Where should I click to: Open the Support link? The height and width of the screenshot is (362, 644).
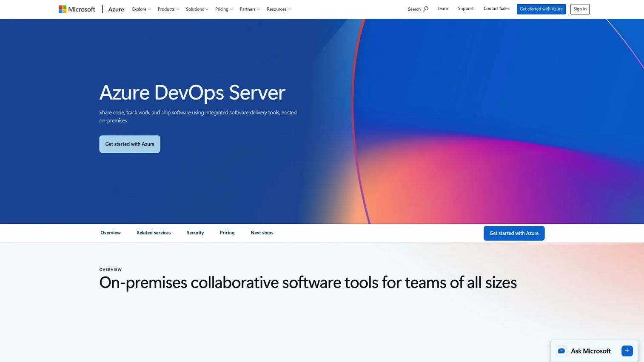[x=466, y=9]
